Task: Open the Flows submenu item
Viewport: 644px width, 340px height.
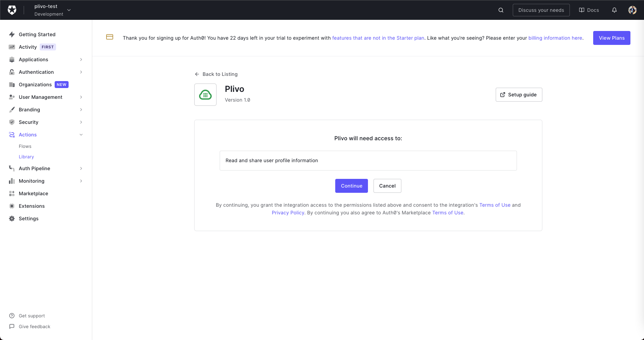Action: [25, 147]
